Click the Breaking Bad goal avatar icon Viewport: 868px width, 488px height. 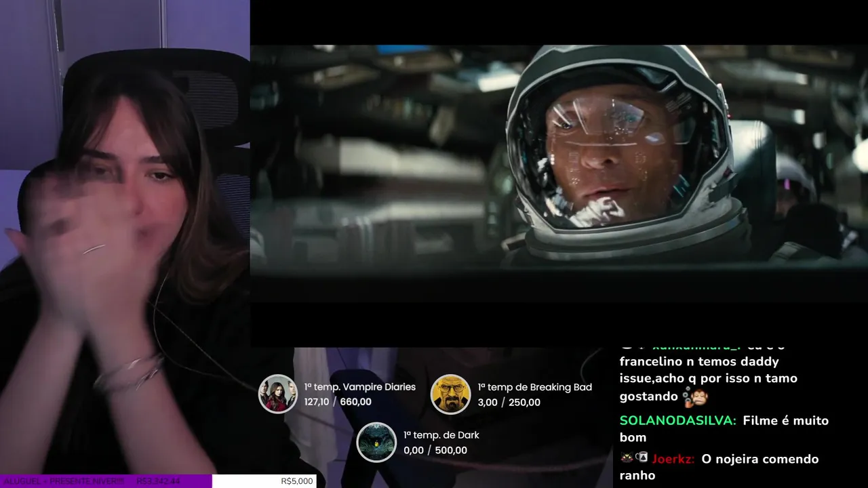pyautogui.click(x=451, y=394)
